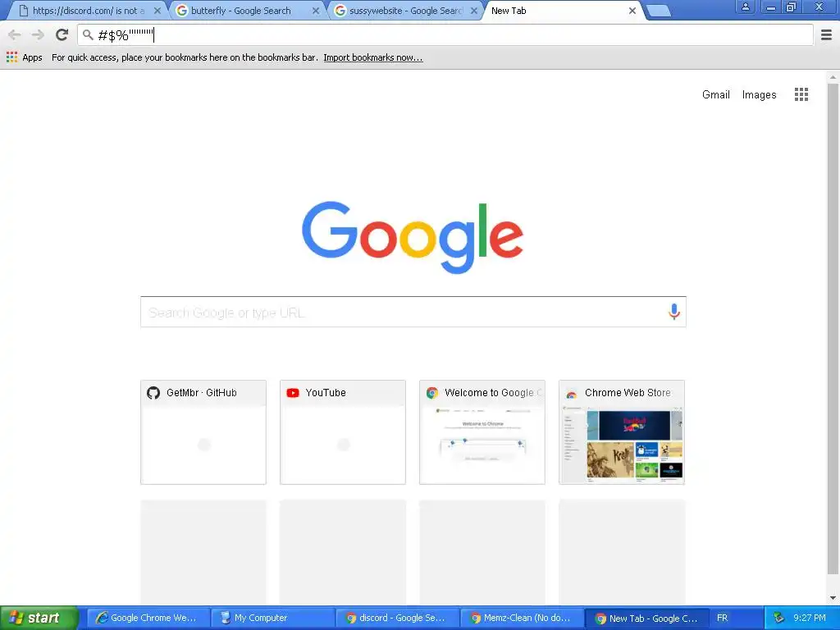Click the address bar containing #$%
This screenshot has width=840, height=630.
coord(445,35)
